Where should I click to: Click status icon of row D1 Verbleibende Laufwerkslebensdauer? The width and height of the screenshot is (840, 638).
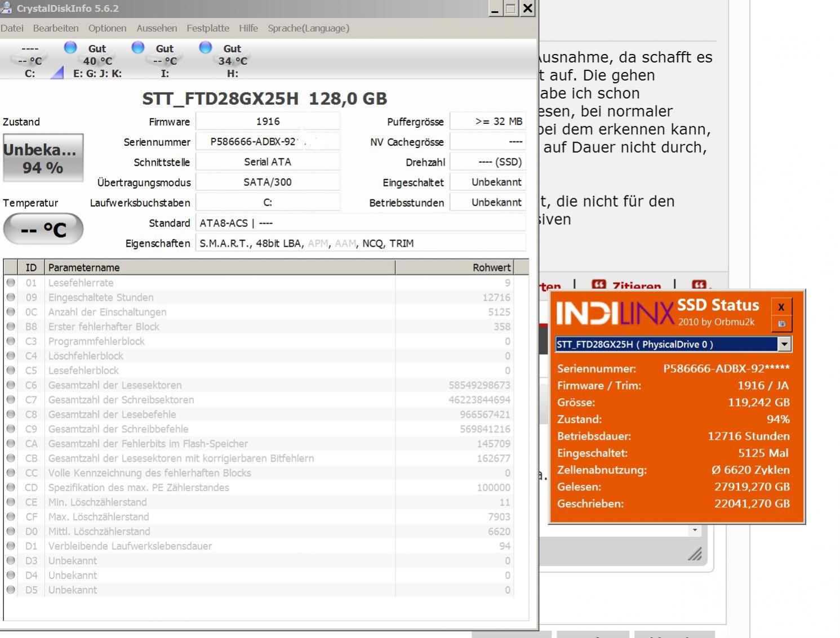tap(11, 546)
